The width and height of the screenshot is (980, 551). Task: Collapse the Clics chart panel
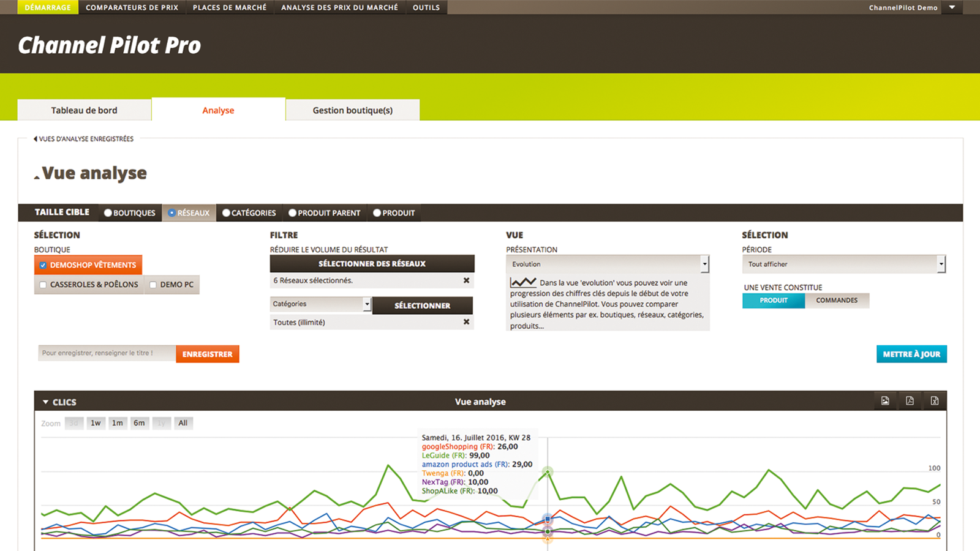click(45, 402)
